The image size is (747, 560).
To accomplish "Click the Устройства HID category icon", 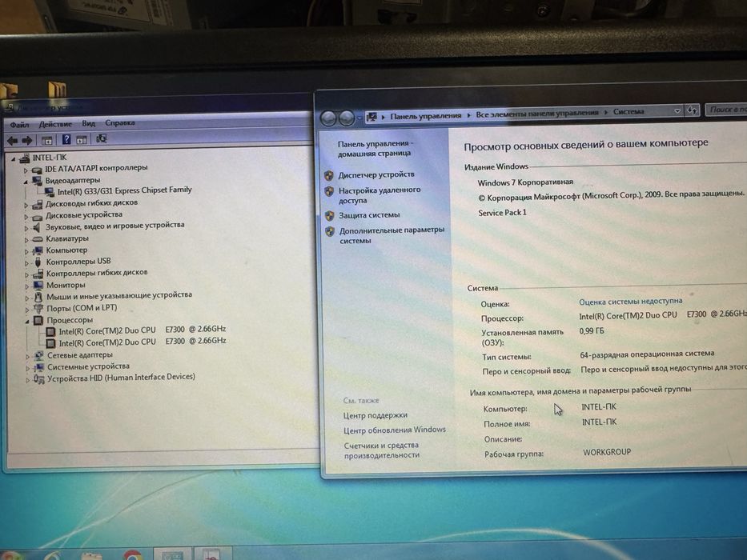I will [x=39, y=379].
